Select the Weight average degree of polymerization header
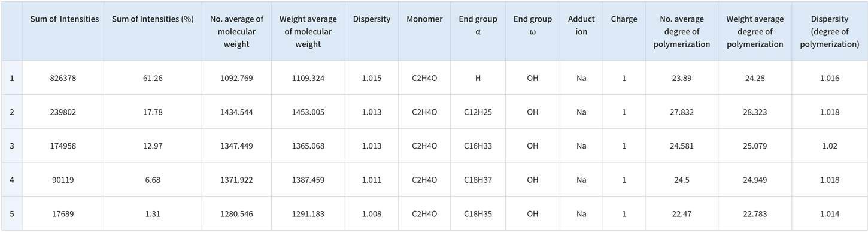This screenshot has height=232, width=868. (x=754, y=31)
